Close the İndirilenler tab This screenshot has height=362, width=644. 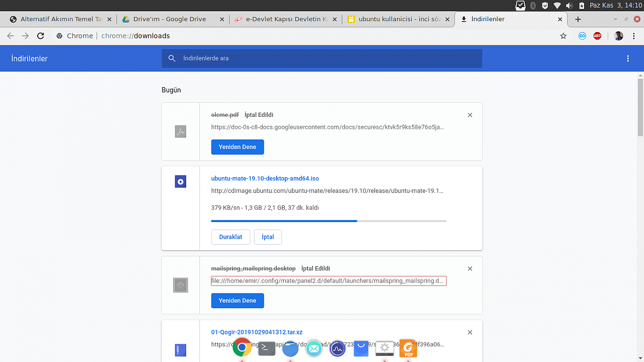[560, 19]
